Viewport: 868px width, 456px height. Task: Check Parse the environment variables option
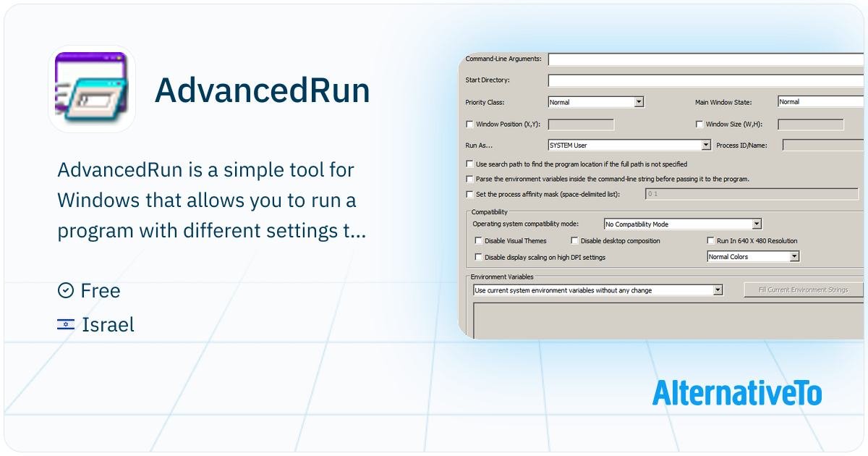(469, 179)
